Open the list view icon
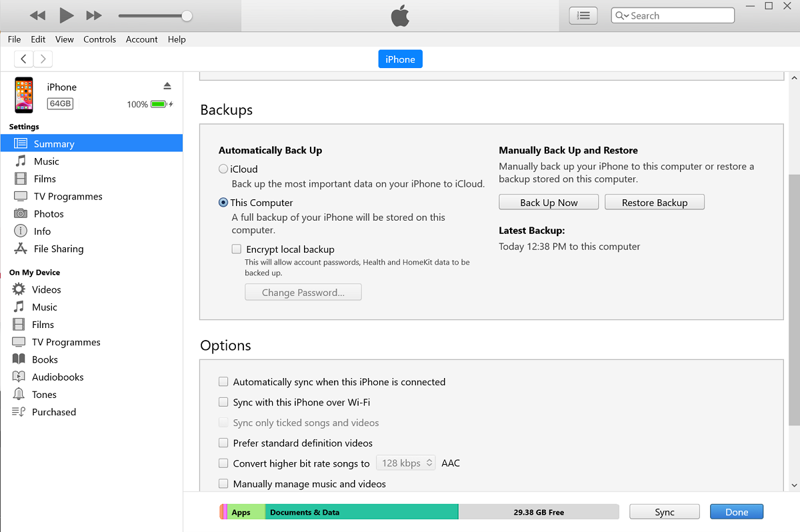Viewport: 800px width, 532px height. click(x=583, y=15)
